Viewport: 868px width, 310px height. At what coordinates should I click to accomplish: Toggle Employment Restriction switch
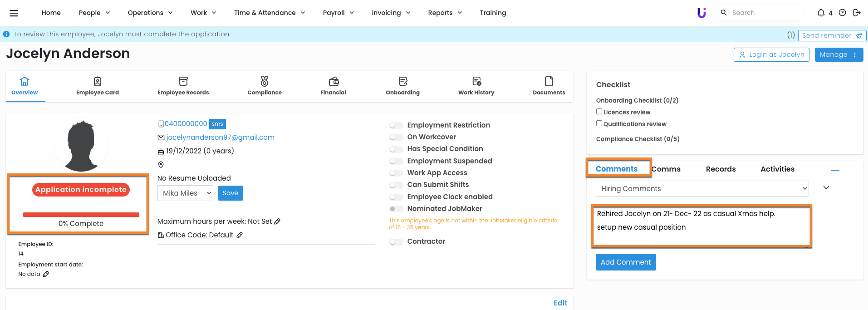pos(396,125)
